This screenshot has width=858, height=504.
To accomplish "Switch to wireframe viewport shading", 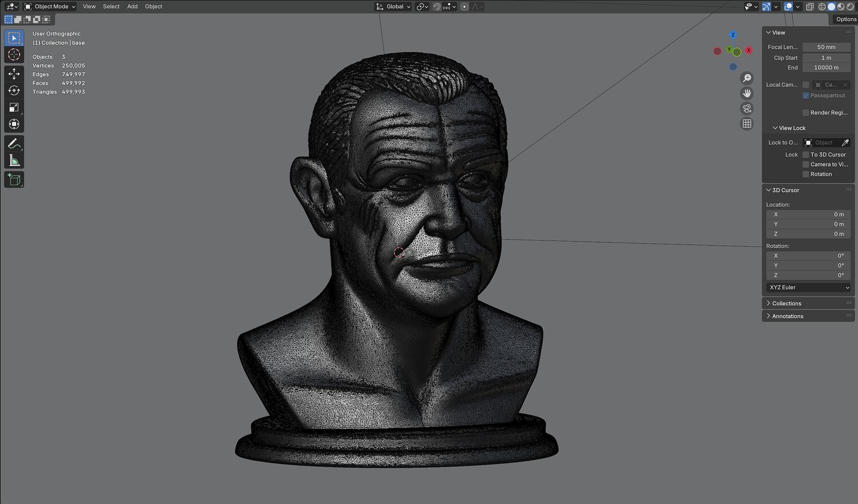I will coord(822,7).
